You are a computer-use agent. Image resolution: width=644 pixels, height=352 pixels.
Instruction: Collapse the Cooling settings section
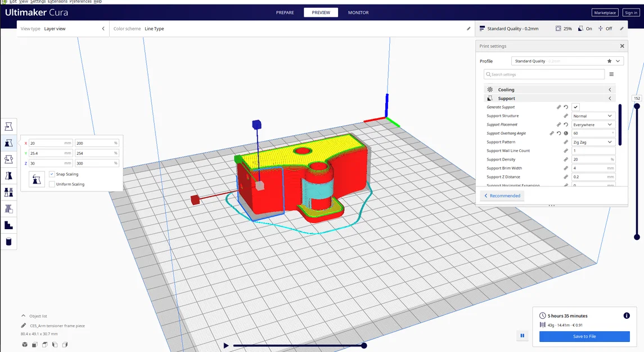click(x=610, y=89)
